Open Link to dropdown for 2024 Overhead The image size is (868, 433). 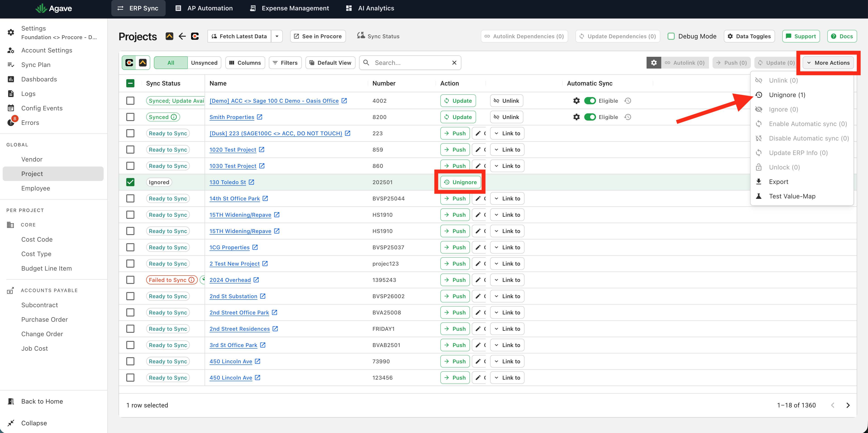507,280
